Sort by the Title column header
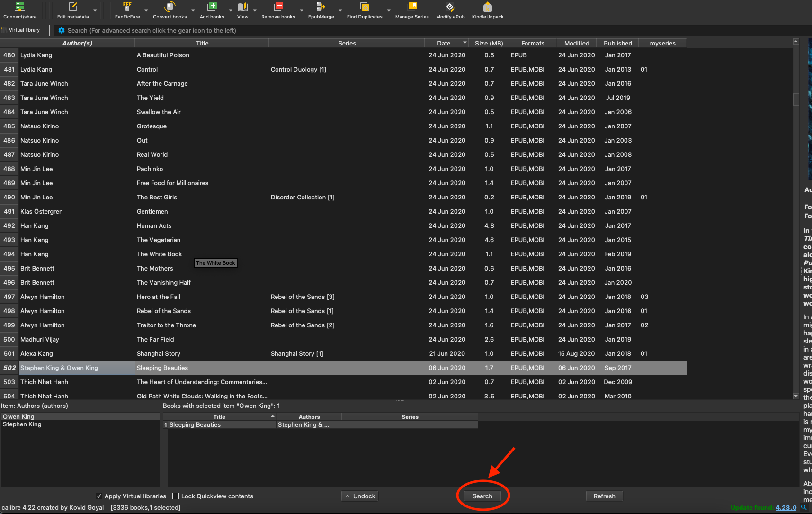 202,43
